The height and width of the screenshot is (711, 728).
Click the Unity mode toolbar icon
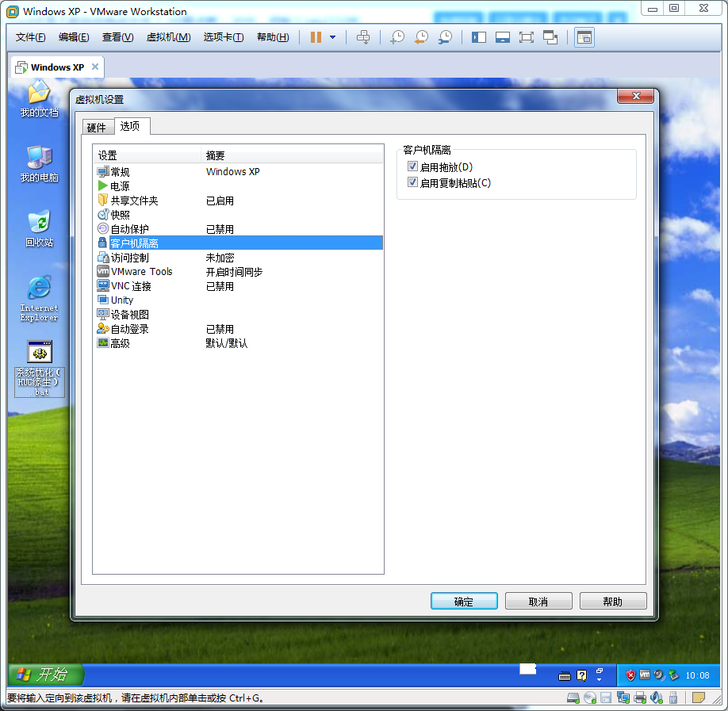(x=550, y=37)
